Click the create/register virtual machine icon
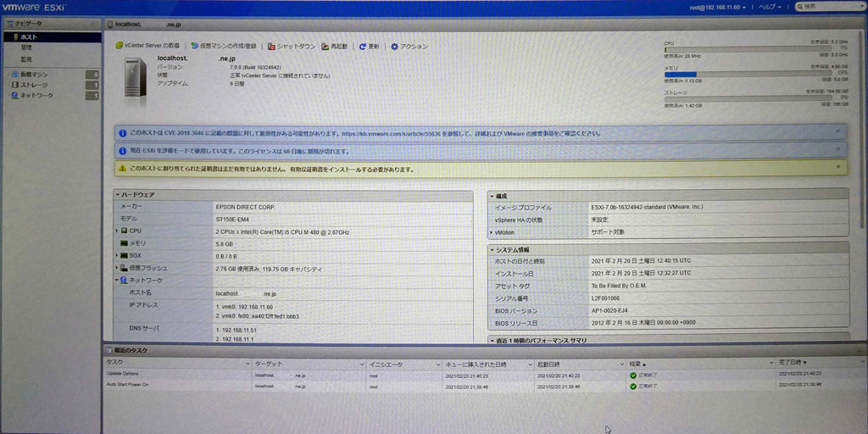This screenshot has width=868, height=434. [195, 47]
